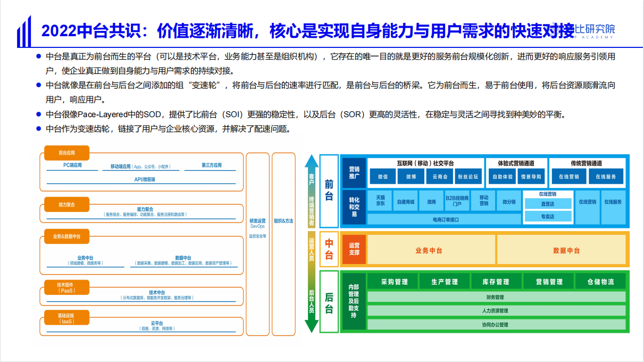Viewport: 644px width, 362px height.
Task: Select the 天猫京东 tile
Action: tap(380, 200)
